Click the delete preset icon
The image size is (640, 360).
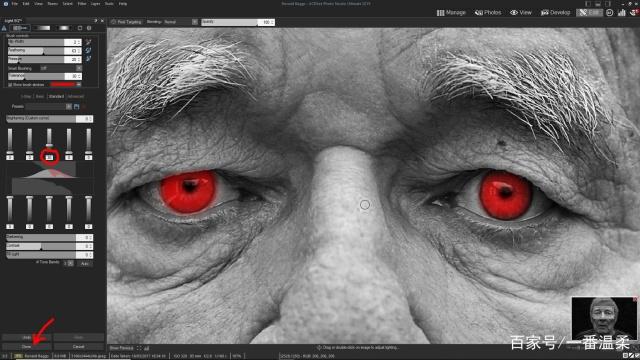click(84, 107)
